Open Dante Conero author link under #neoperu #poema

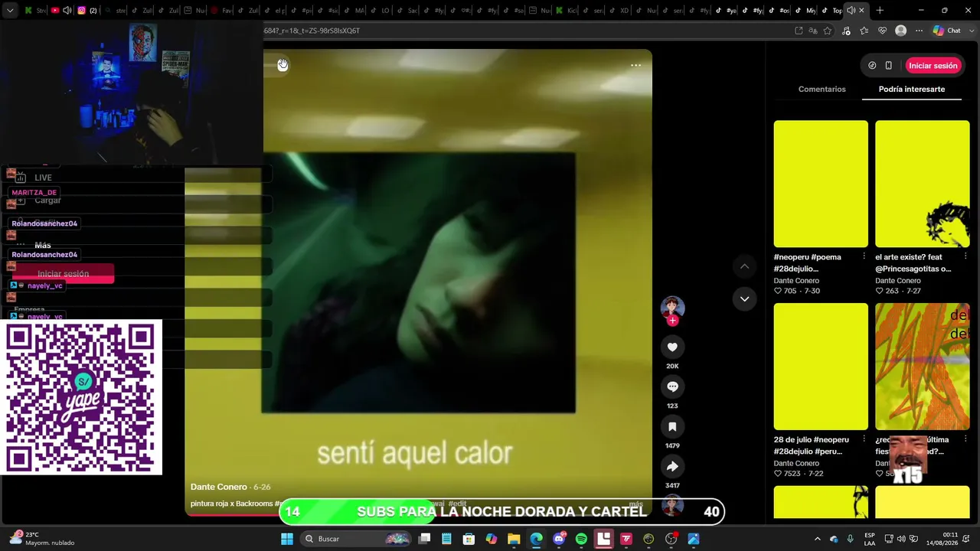point(796,281)
